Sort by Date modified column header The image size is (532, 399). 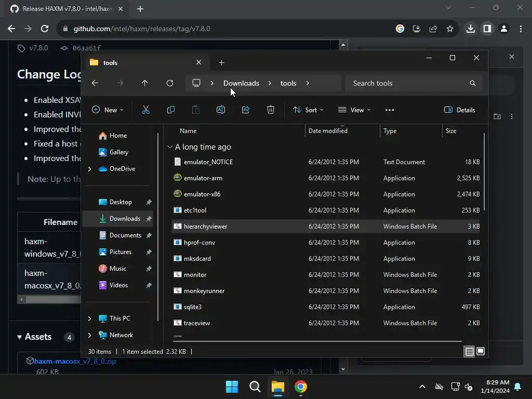pos(328,131)
